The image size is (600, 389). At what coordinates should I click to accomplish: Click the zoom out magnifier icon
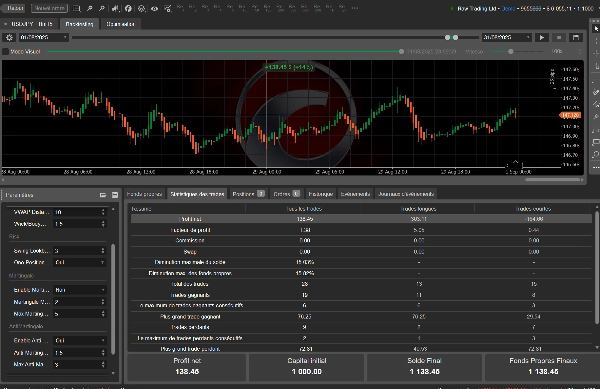(102, 8)
